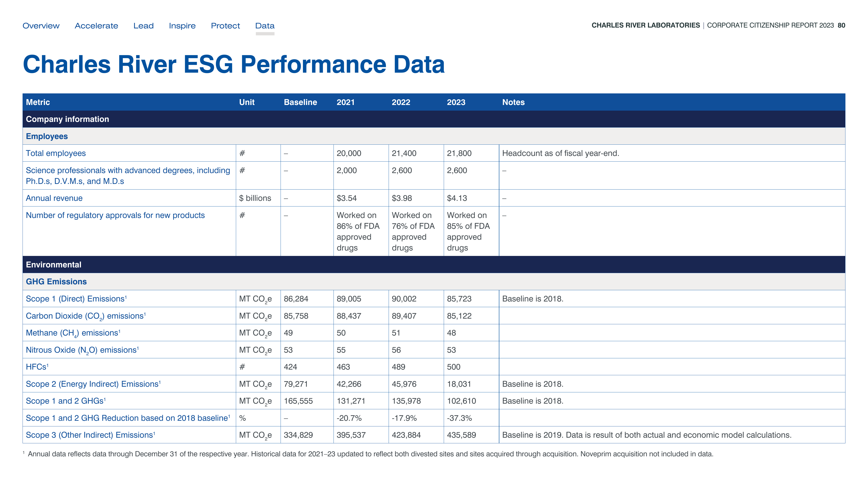
Task: Click the Unit column header
Action: tap(247, 102)
